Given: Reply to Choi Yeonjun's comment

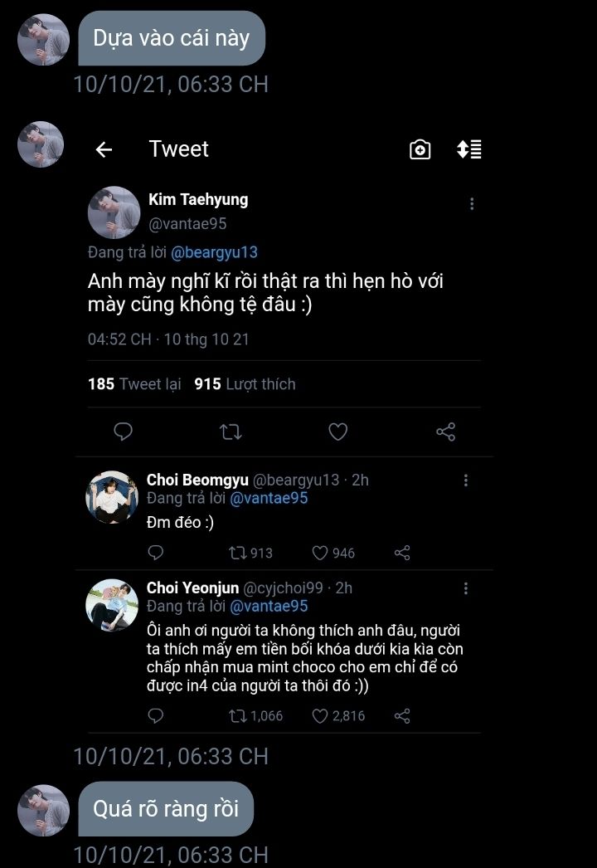Looking at the screenshot, I should [x=155, y=715].
